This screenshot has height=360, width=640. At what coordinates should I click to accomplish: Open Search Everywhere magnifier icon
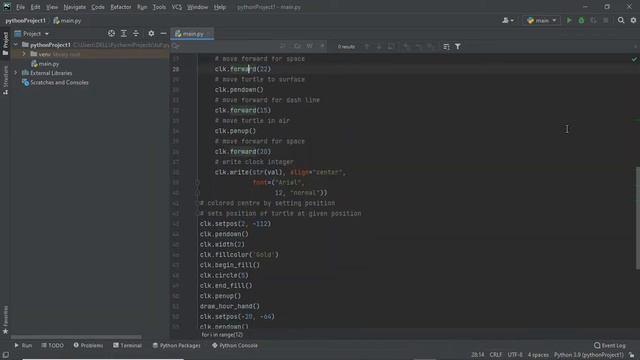(x=621, y=20)
